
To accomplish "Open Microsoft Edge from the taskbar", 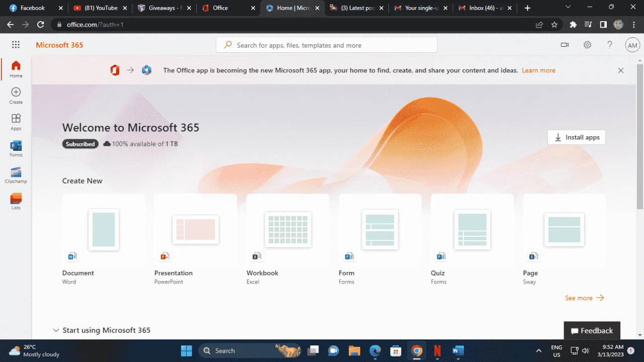I will 375,350.
